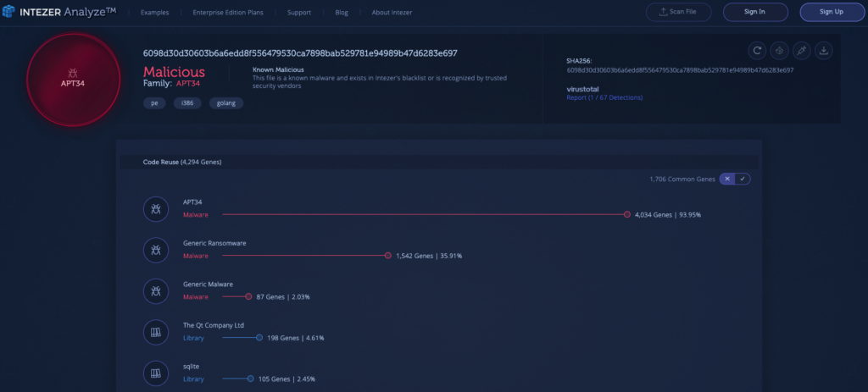Open Enterprise Edition Plans page
Viewport: 868px width, 392px height.
tap(228, 12)
